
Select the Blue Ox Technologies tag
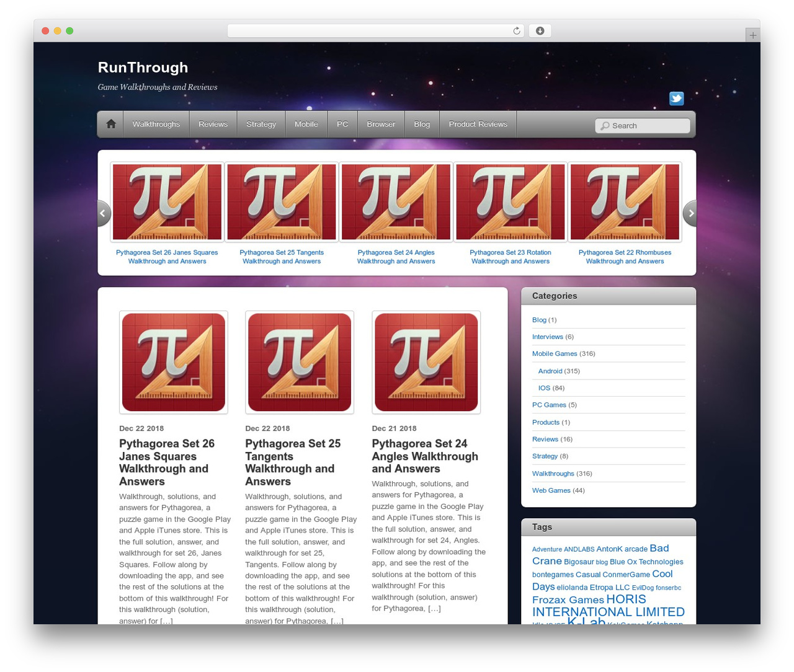point(646,562)
